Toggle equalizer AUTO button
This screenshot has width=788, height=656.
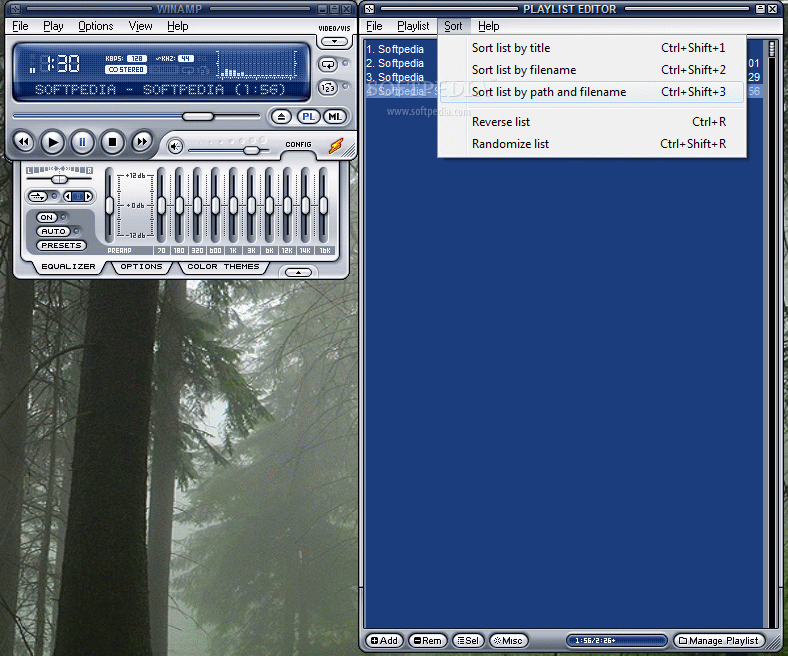[53, 231]
